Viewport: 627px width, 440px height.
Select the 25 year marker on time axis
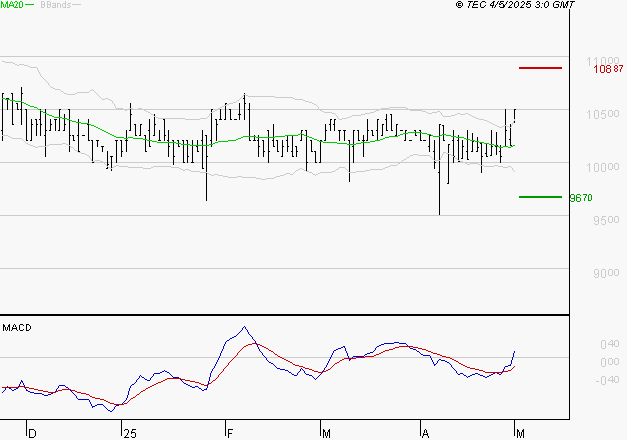click(x=128, y=433)
